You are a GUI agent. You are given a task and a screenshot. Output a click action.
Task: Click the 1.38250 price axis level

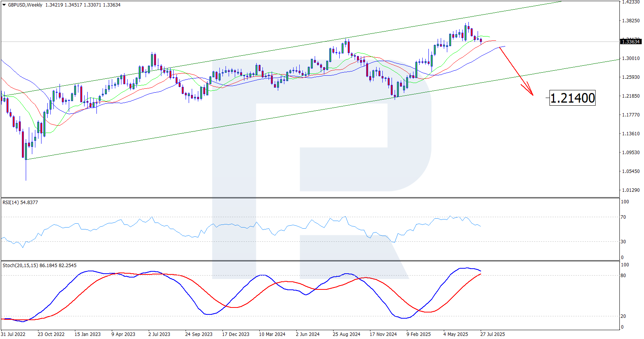point(631,21)
